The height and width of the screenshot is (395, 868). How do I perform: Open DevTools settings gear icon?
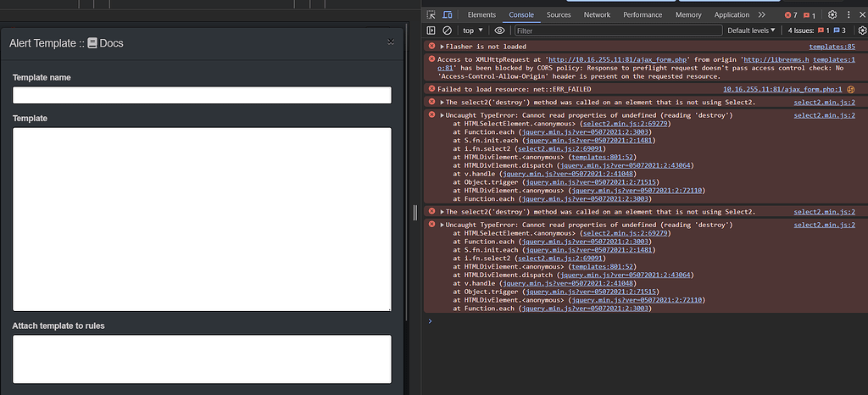pyautogui.click(x=832, y=15)
